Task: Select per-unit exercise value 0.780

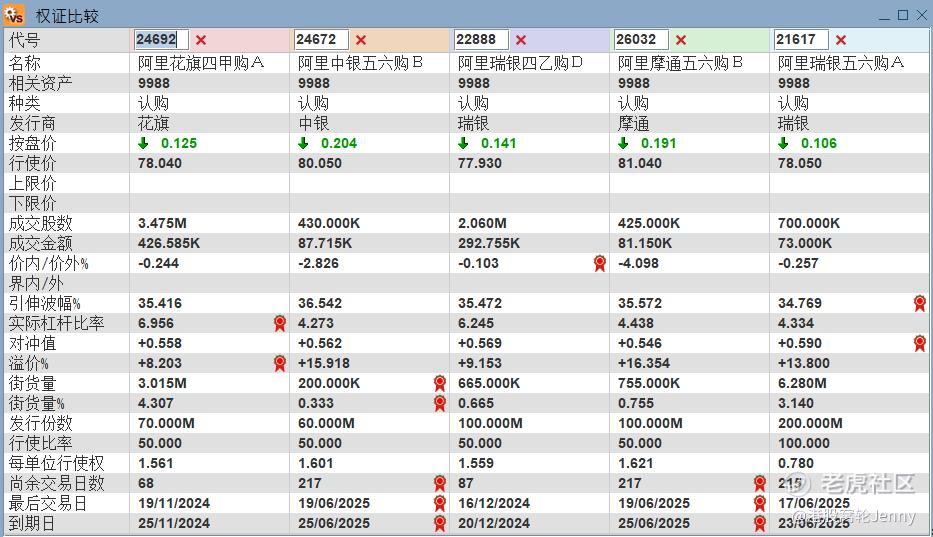Action: 796,463
